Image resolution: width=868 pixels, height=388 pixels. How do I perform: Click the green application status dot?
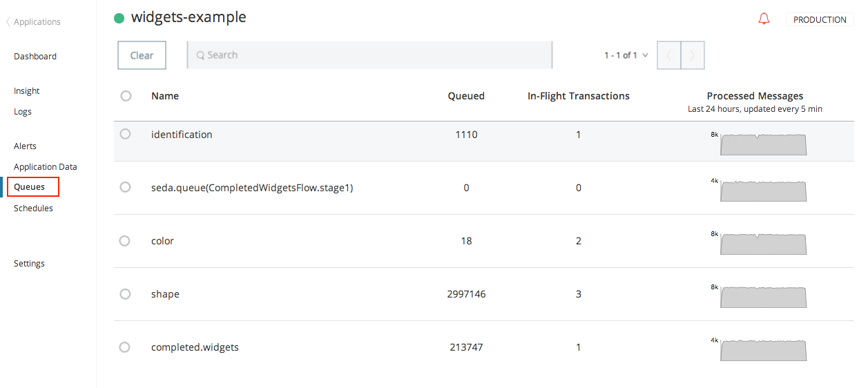pos(119,19)
